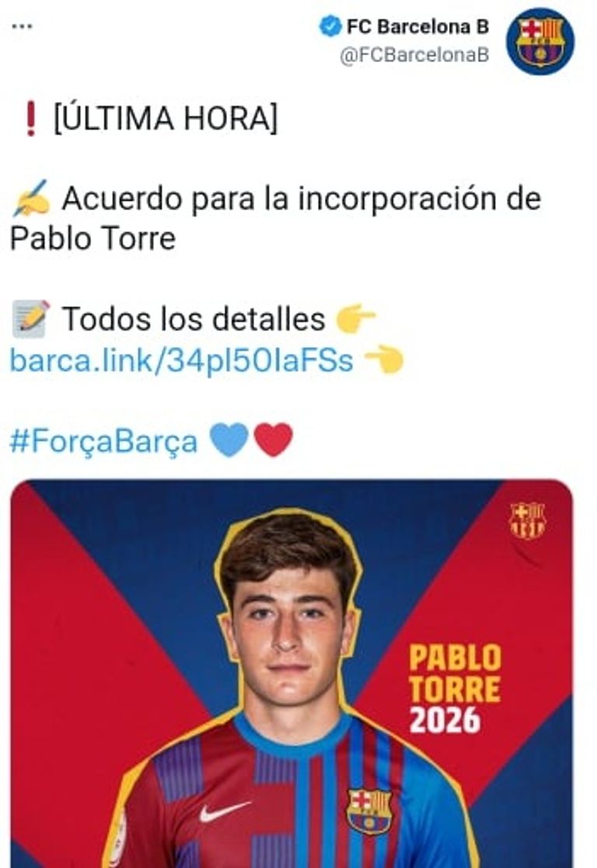Viewport: 597px width, 868px height.
Task: Click the blue verified badge
Action: coord(330,26)
